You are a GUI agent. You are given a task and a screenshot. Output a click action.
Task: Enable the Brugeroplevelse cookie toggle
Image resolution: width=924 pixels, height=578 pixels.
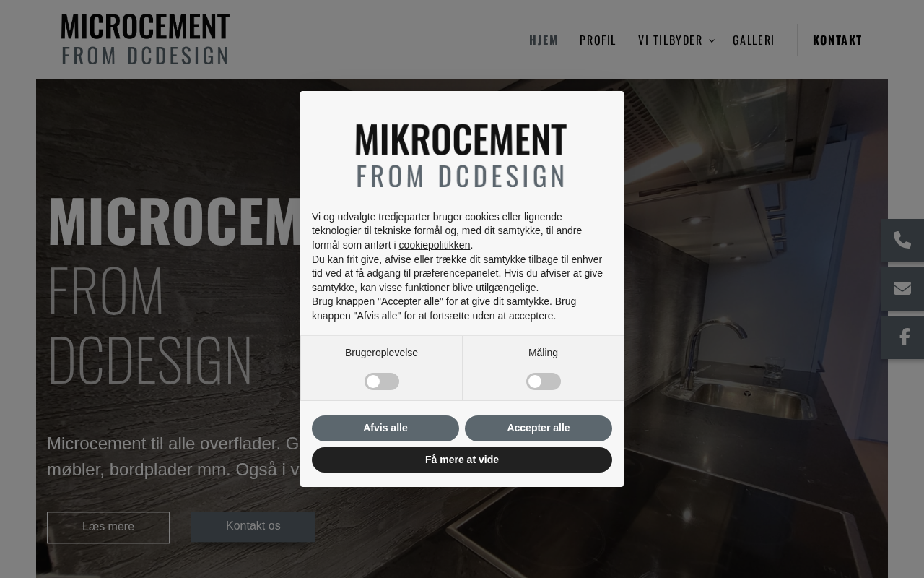pyautogui.click(x=382, y=381)
